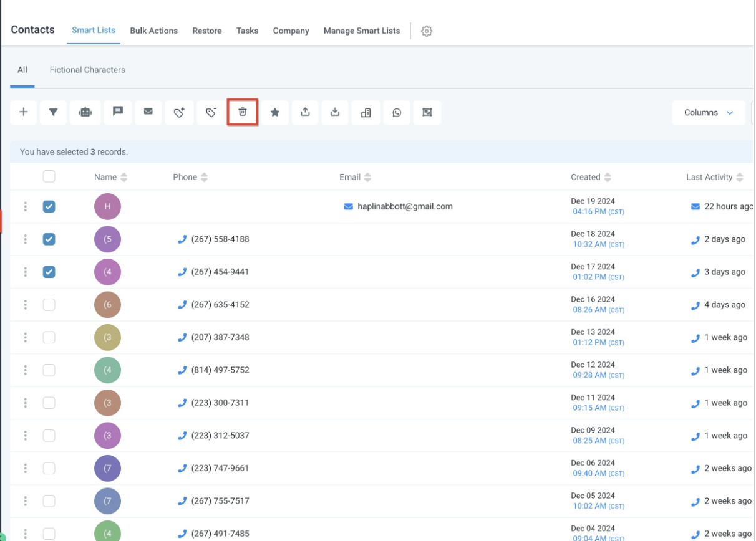The width and height of the screenshot is (756, 541).
Task: Uncheck the (267) 454-9441 row checkbox
Action: (x=49, y=272)
